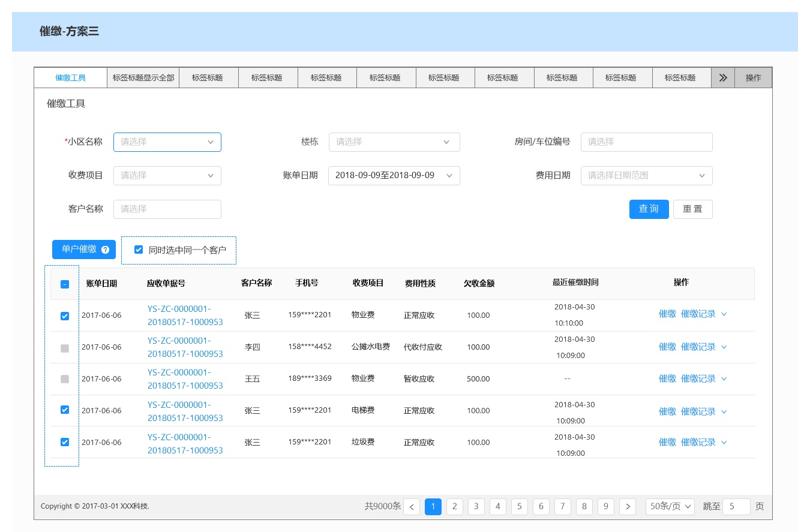Expand more actions arrow in 李四 row
This screenshot has width=798, height=532.
pyautogui.click(x=724, y=347)
